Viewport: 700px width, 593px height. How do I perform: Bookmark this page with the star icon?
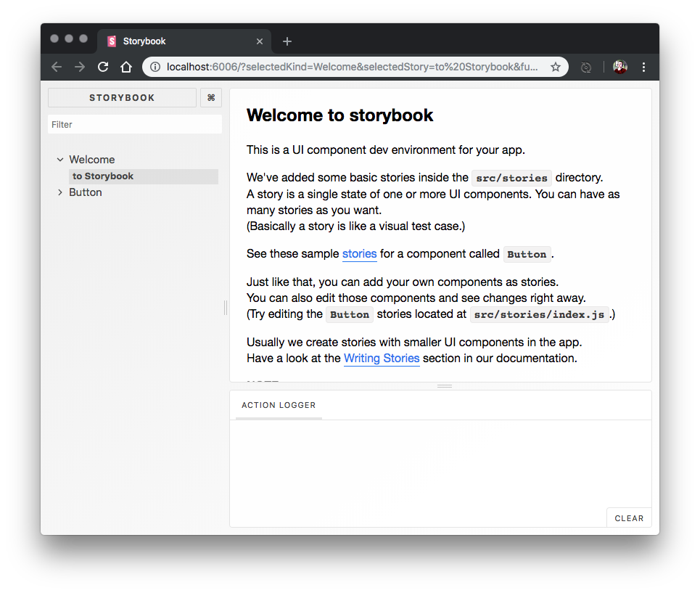tap(556, 67)
